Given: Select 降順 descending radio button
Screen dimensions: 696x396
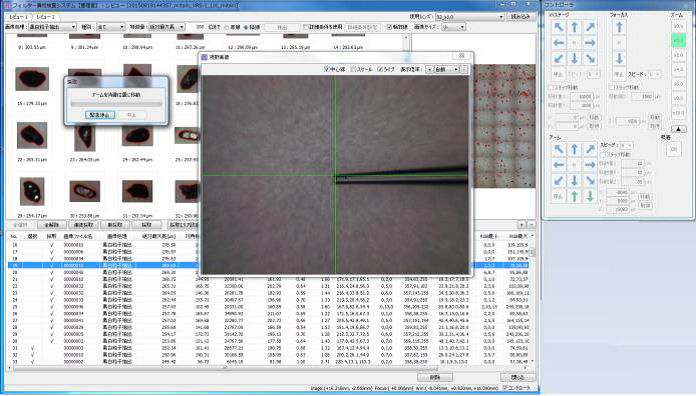Looking at the screenshot, I should (245, 27).
